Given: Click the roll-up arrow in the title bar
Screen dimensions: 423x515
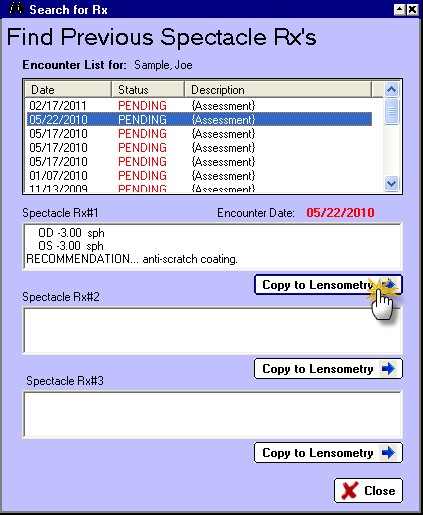Looking at the screenshot, I should [x=400, y=9].
